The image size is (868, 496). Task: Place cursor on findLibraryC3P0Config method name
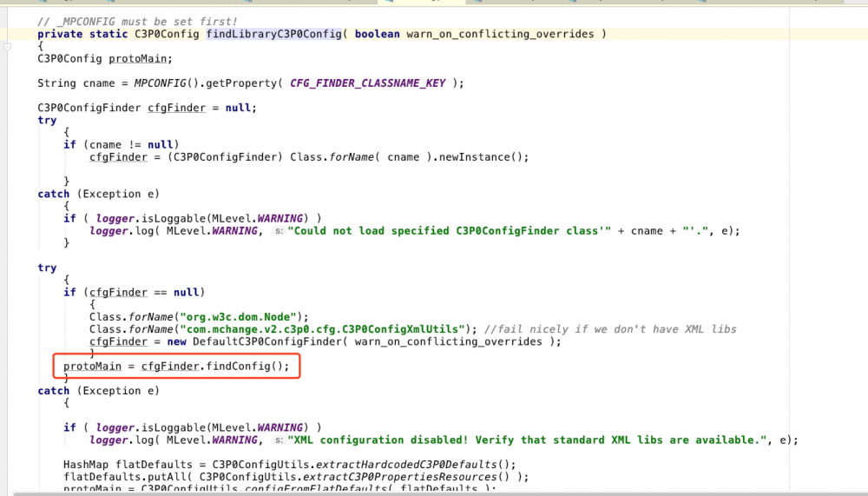coord(274,34)
